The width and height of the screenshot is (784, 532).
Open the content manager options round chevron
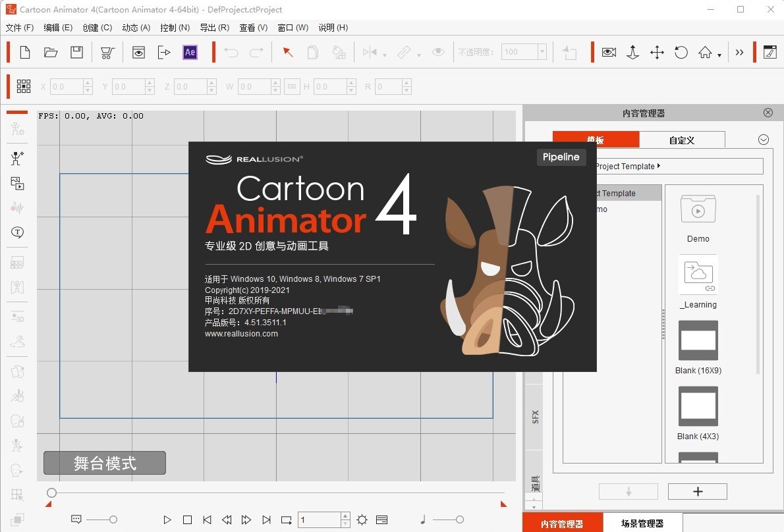click(x=763, y=140)
